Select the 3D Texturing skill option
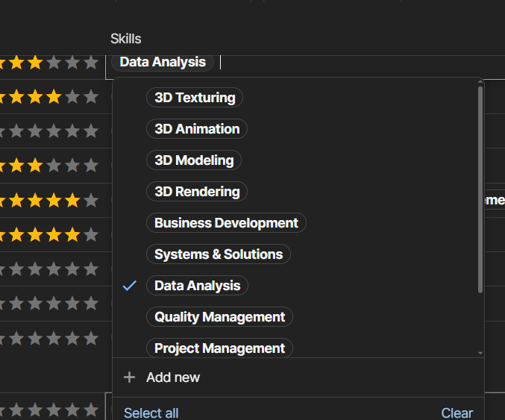This screenshot has height=420, width=505. [x=195, y=98]
